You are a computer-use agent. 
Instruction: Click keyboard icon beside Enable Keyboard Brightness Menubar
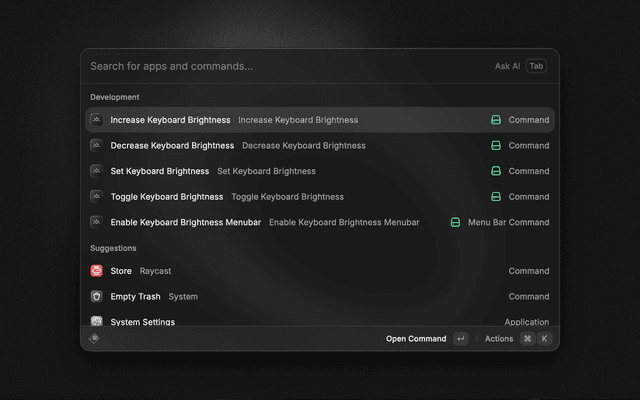pyautogui.click(x=96, y=222)
